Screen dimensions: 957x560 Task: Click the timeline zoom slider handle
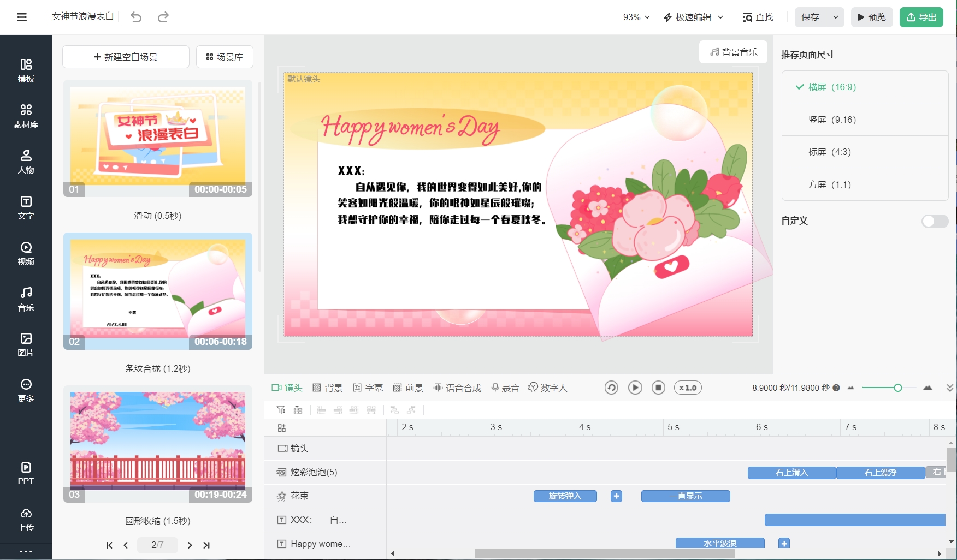897,388
